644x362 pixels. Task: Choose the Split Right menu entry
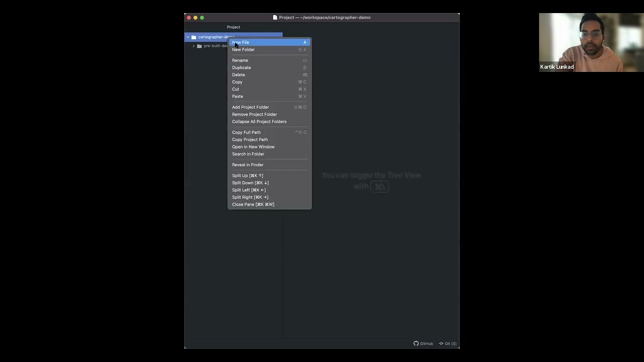point(270,197)
